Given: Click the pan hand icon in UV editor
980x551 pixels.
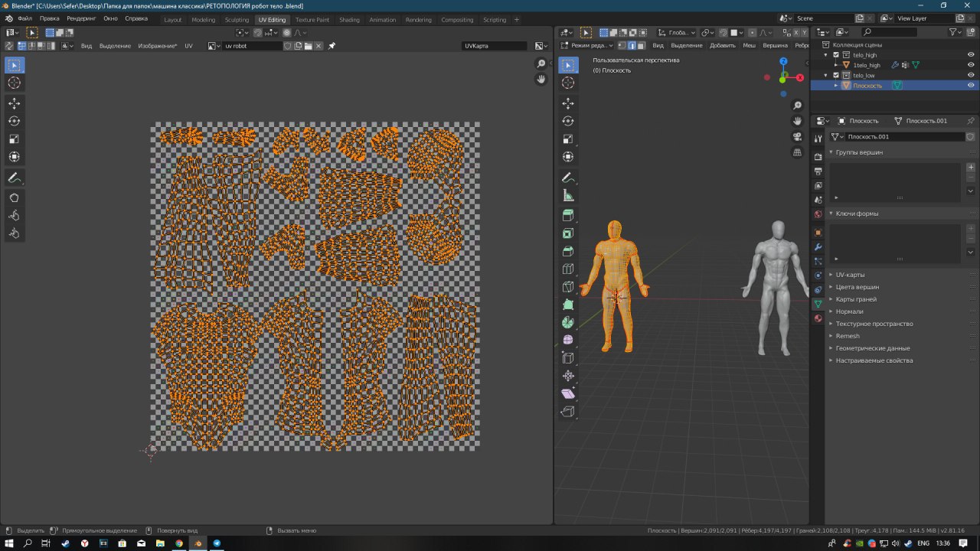Looking at the screenshot, I should pos(541,79).
